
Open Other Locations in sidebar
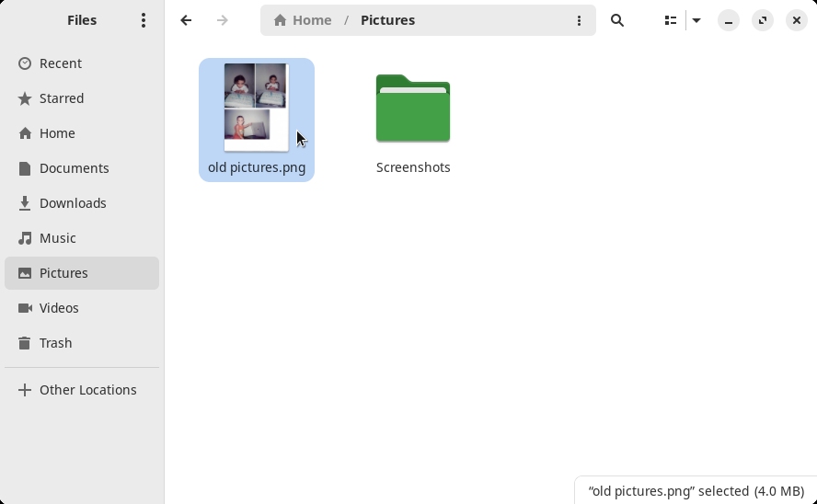coord(82,389)
